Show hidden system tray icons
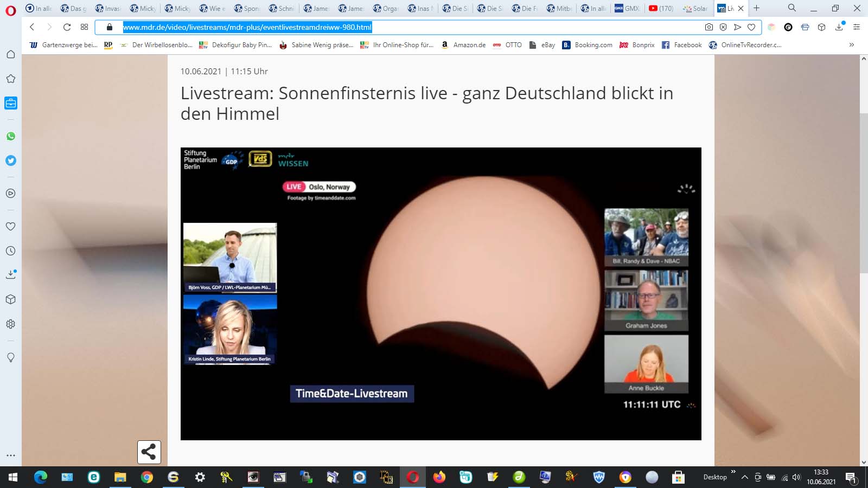Viewport: 868px width, 488px height. 745,477
